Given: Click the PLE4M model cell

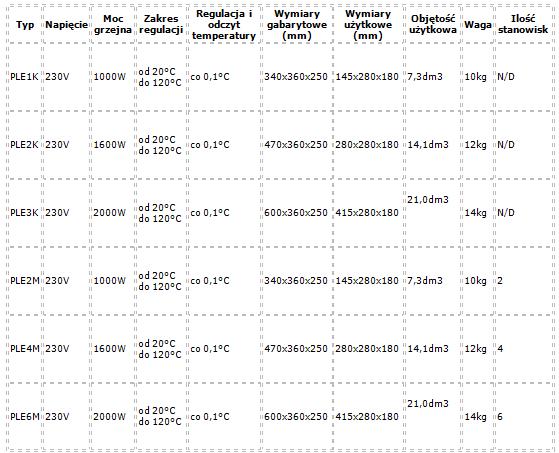Looking at the screenshot, I should pyautogui.click(x=25, y=349).
